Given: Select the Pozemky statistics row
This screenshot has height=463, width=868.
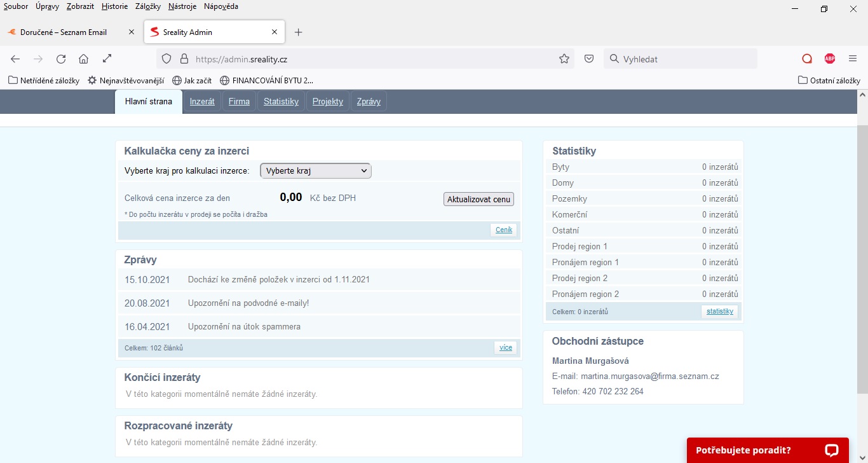Looking at the screenshot, I should 645,198.
